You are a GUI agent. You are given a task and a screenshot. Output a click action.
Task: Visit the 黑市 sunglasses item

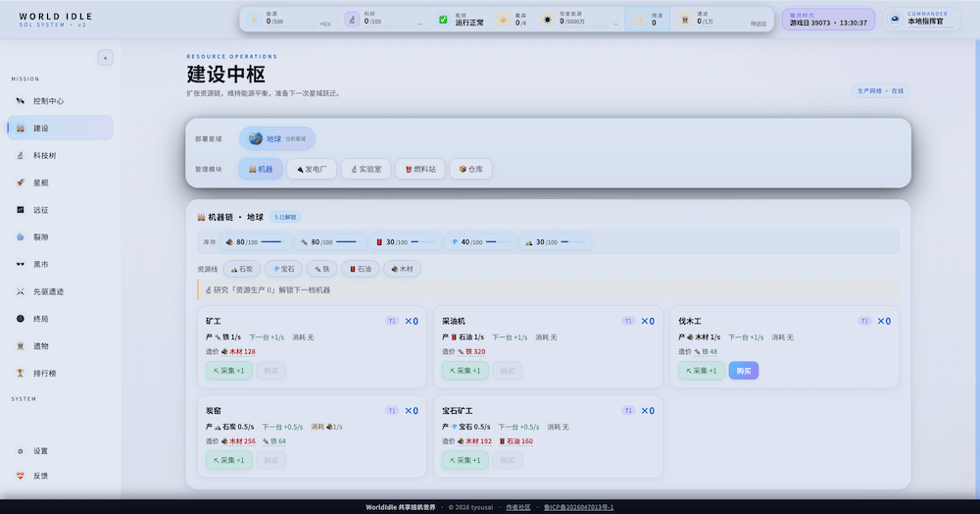click(x=60, y=265)
